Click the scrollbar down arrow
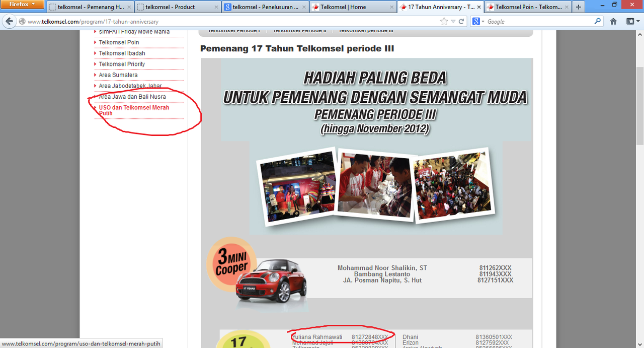644x348 pixels. (x=639, y=343)
